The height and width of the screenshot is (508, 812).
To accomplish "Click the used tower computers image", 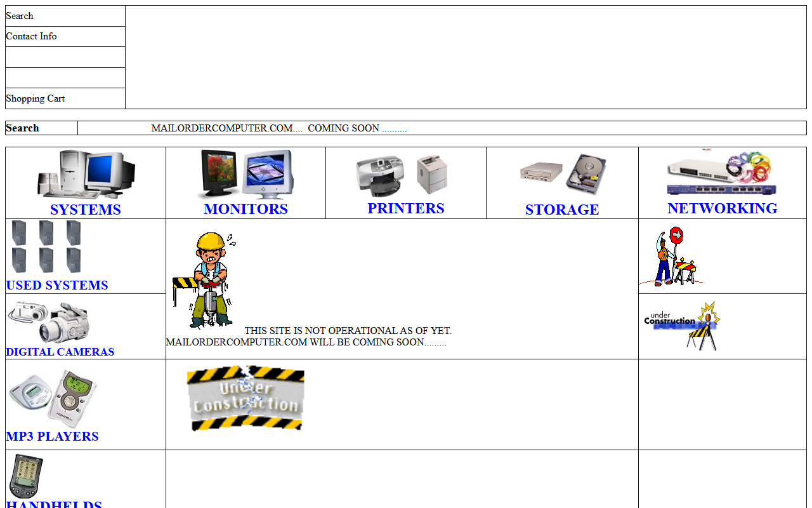I will point(46,247).
